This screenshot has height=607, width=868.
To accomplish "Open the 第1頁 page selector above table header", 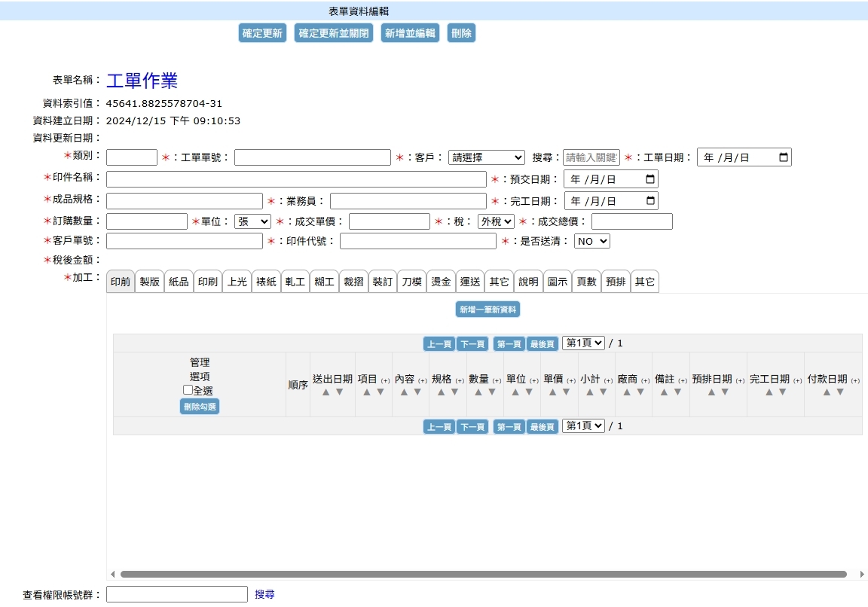I will click(583, 343).
